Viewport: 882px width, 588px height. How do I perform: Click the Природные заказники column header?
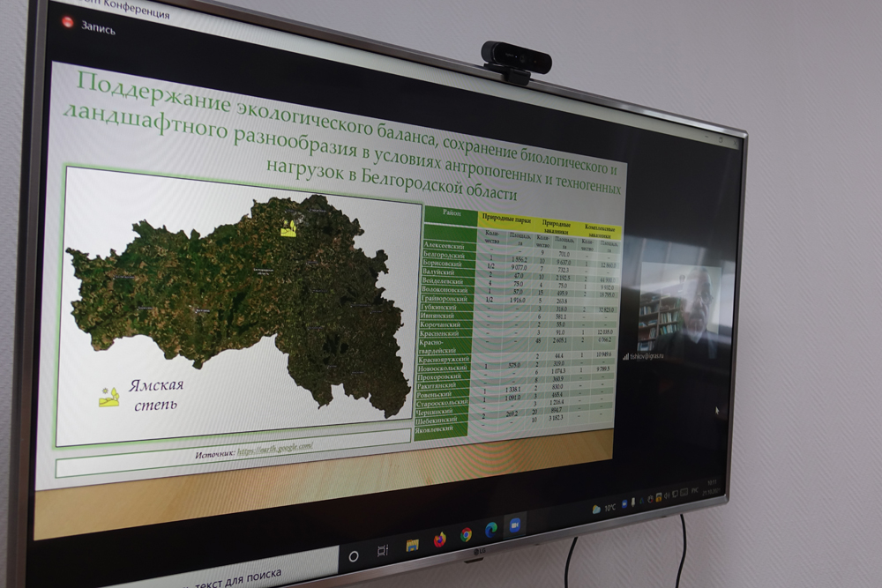[556, 227]
